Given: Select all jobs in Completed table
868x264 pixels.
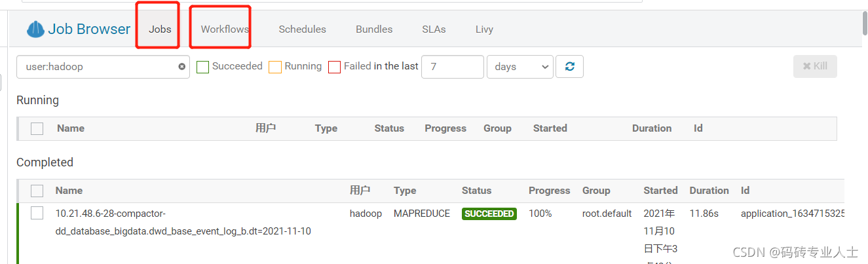Looking at the screenshot, I should [x=37, y=191].
